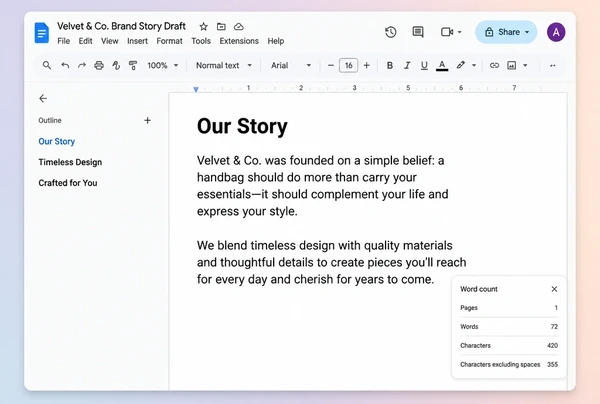This screenshot has width=600, height=404.
Task: Expand the insert image dropdown arrow
Action: pos(525,65)
